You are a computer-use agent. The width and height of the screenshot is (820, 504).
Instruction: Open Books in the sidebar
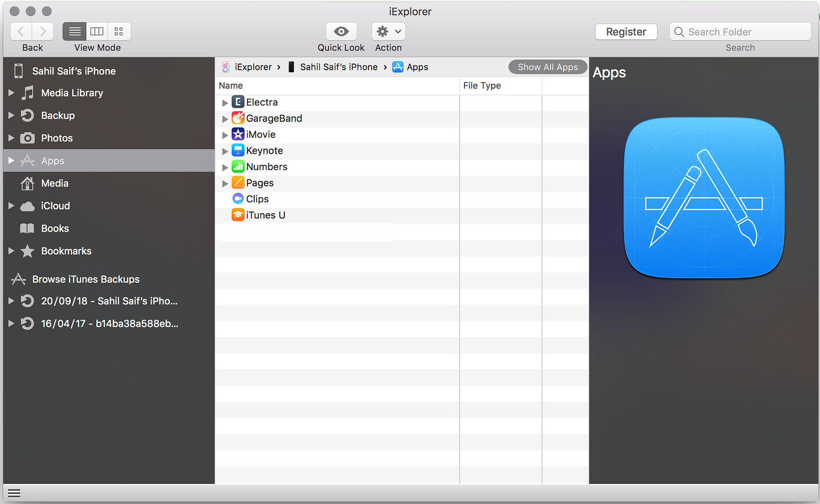pyautogui.click(x=109, y=228)
